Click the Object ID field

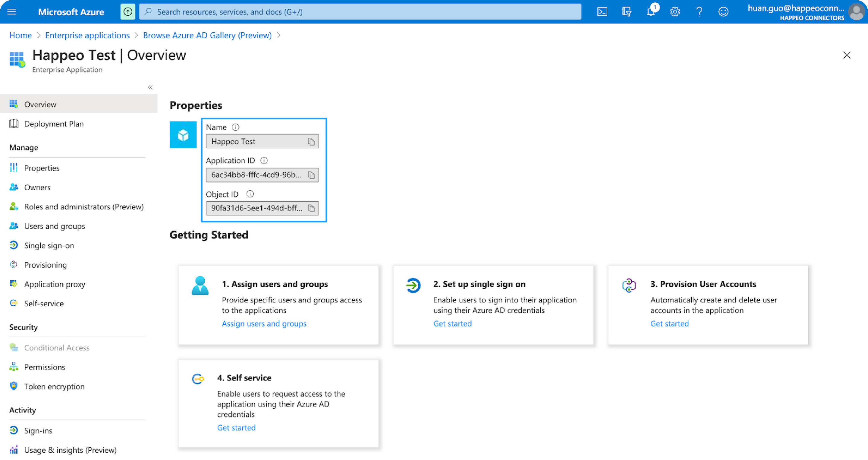(262, 208)
